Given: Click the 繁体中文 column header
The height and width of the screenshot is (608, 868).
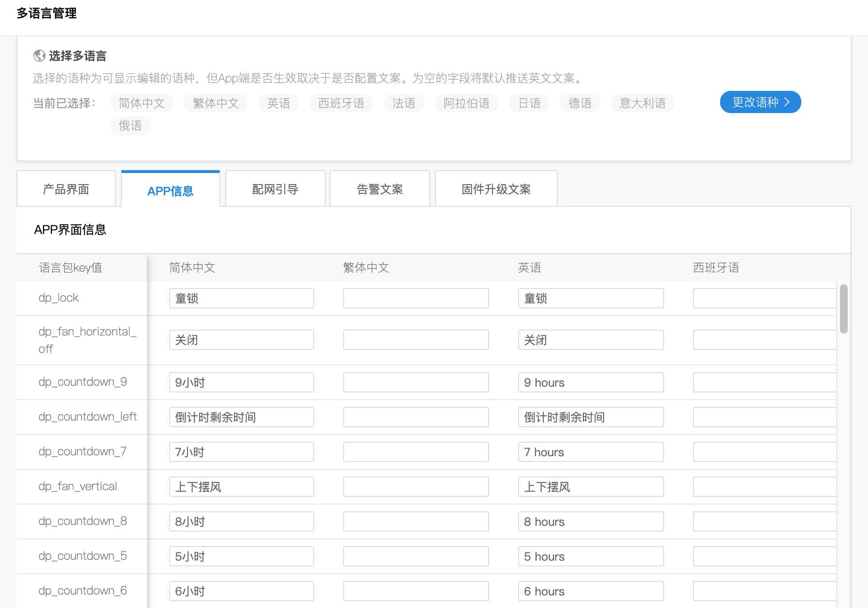Looking at the screenshot, I should 366,267.
